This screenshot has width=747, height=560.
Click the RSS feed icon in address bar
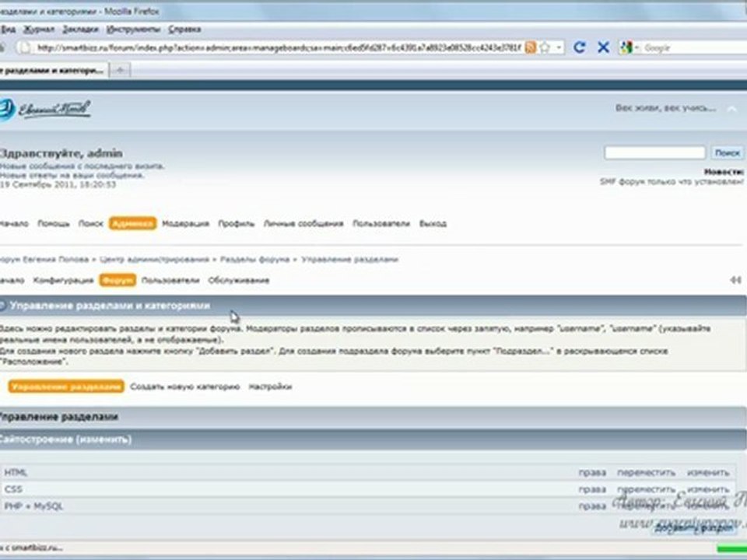coord(530,47)
